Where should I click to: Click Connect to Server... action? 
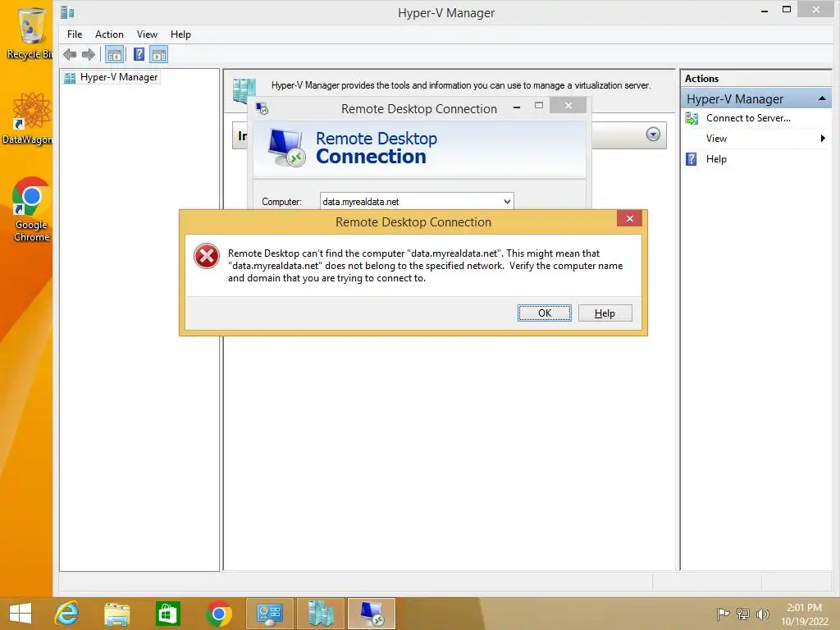[x=748, y=118]
